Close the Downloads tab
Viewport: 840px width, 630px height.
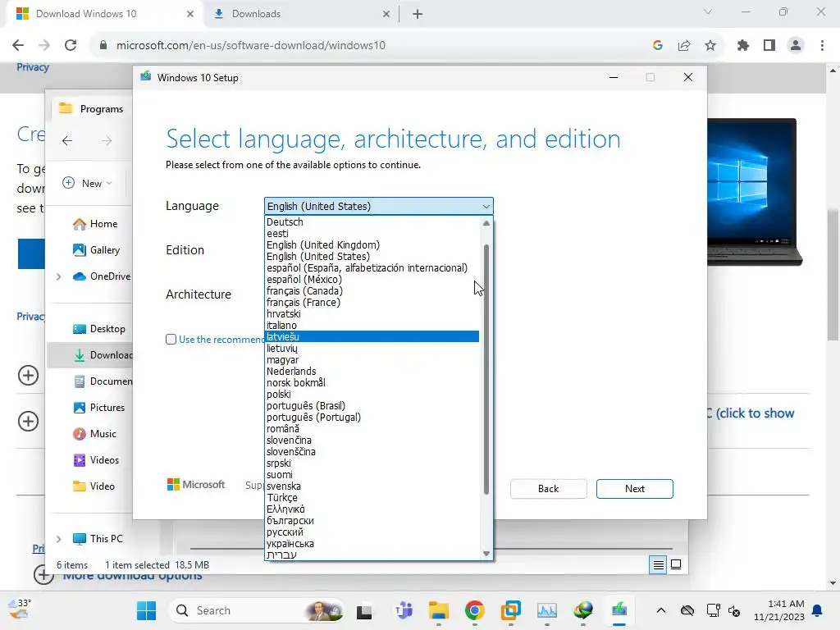coord(386,15)
